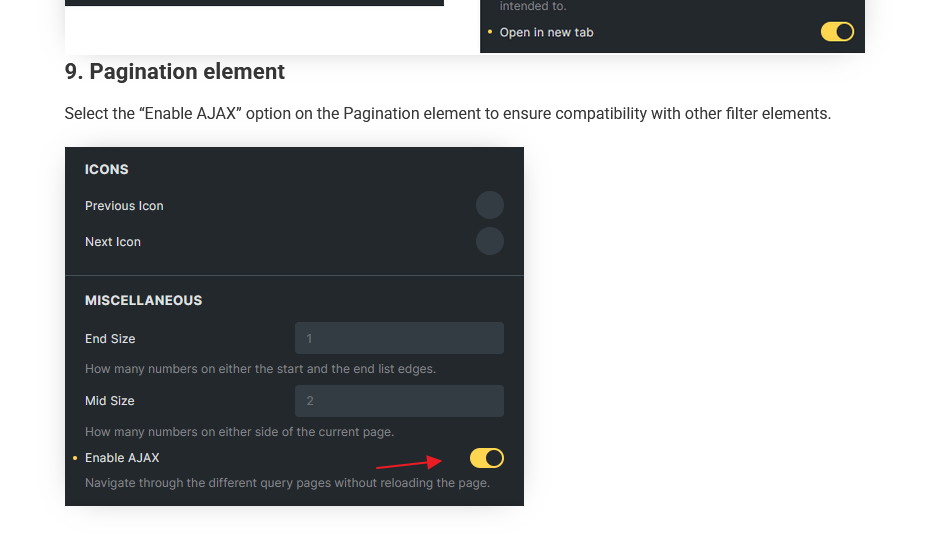Open the Previous Icon picker circle
The image size is (949, 545).
[x=489, y=206]
